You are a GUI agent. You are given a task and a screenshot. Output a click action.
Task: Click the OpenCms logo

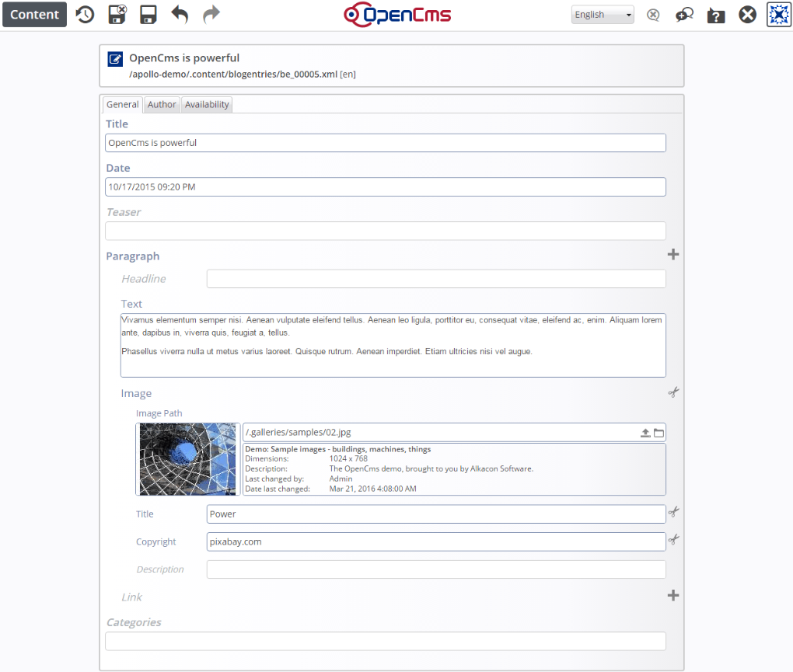[x=397, y=14]
